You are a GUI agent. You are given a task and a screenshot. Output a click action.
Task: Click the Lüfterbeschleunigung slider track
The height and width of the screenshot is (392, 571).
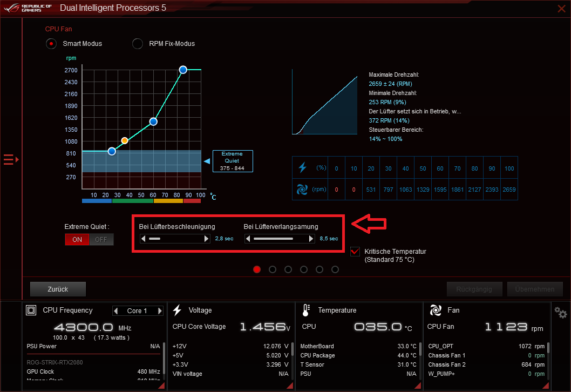click(x=175, y=239)
